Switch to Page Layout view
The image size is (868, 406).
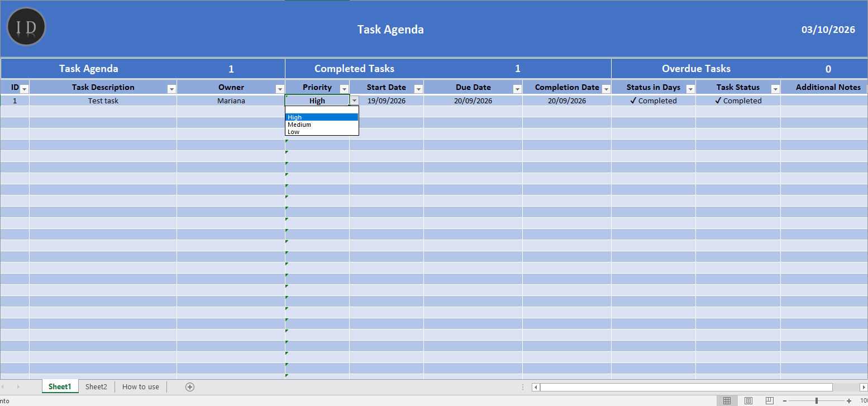pyautogui.click(x=748, y=400)
